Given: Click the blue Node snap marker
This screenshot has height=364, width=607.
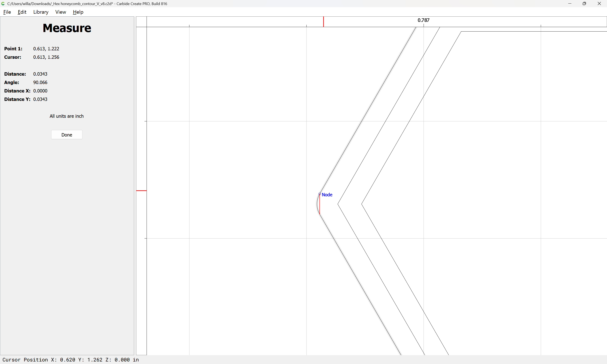Looking at the screenshot, I should coord(320,194).
